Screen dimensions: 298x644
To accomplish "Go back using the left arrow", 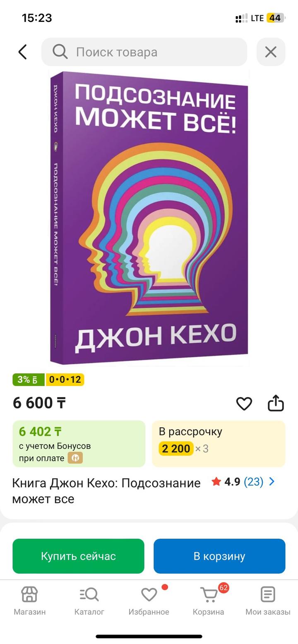I will pos(23,52).
